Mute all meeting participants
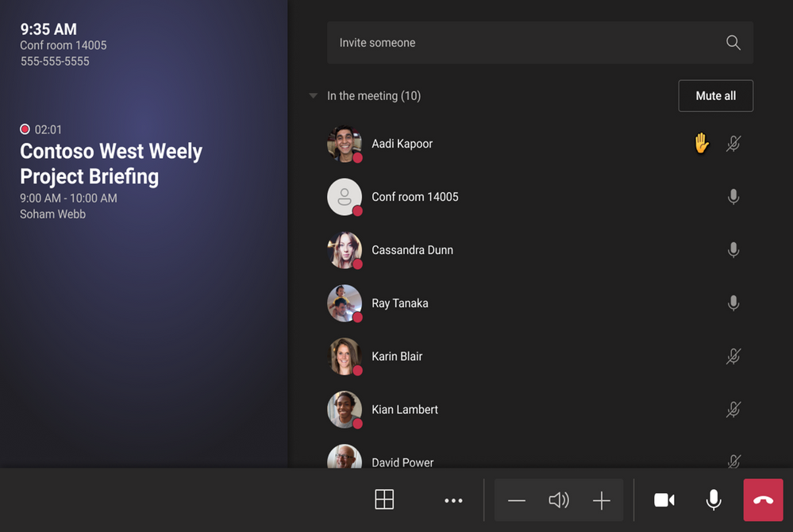The height and width of the screenshot is (532, 793). coord(716,95)
